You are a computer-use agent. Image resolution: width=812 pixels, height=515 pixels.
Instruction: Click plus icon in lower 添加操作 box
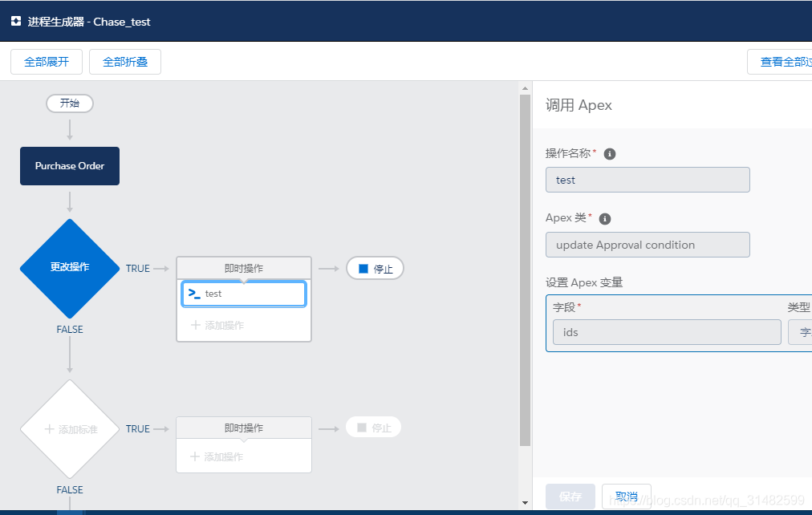[195, 456]
